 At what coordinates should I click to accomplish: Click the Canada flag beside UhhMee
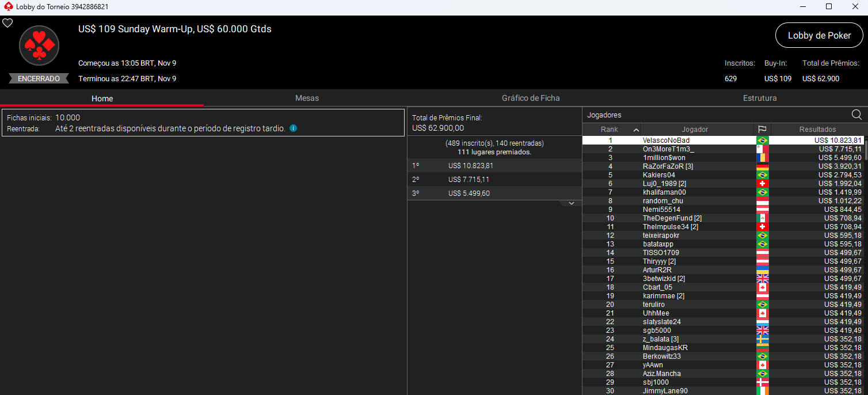[x=763, y=313]
